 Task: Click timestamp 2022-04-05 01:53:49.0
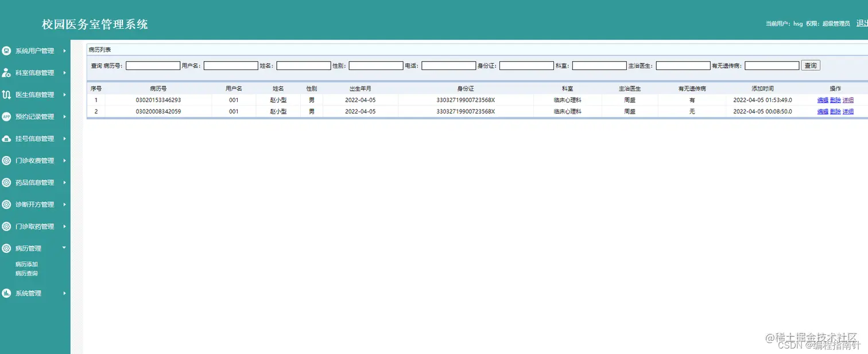coord(763,100)
